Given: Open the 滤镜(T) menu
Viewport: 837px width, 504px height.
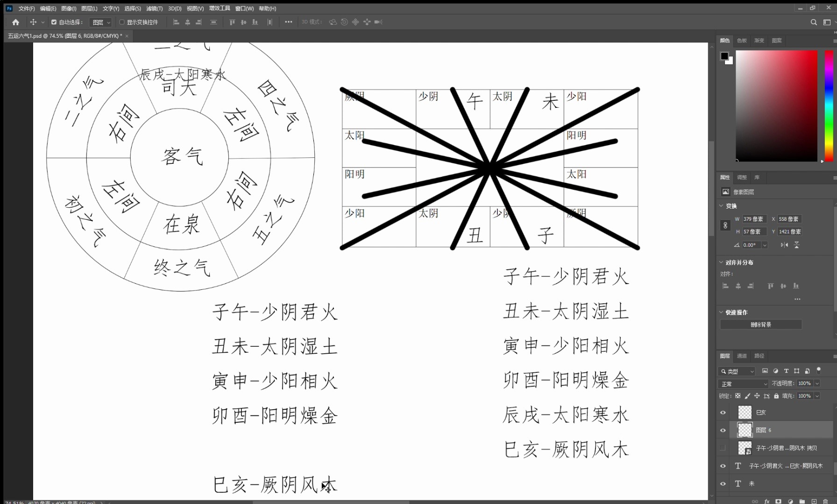Looking at the screenshot, I should coord(154,8).
